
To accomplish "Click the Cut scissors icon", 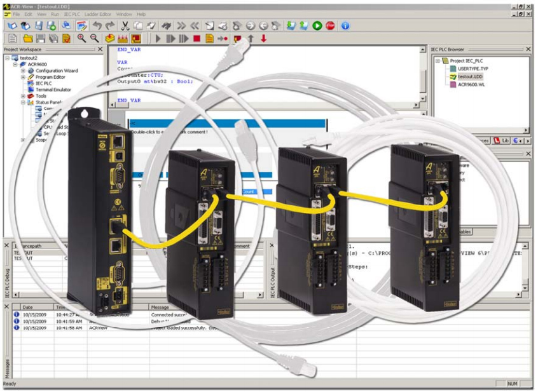I will click(x=125, y=25).
